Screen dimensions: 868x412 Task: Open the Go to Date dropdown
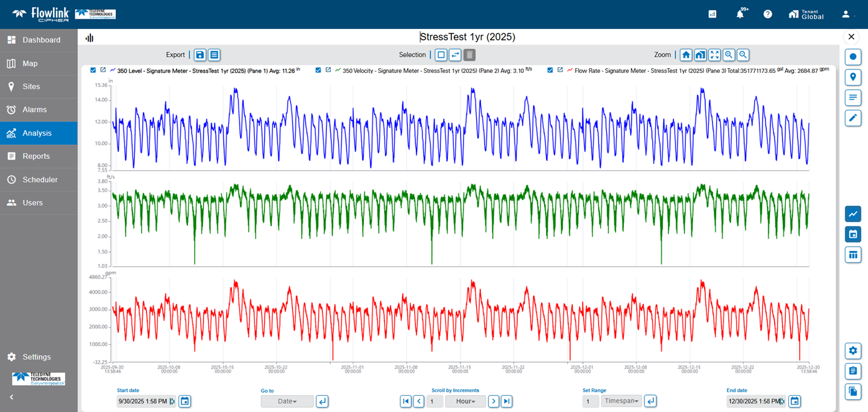(x=287, y=401)
